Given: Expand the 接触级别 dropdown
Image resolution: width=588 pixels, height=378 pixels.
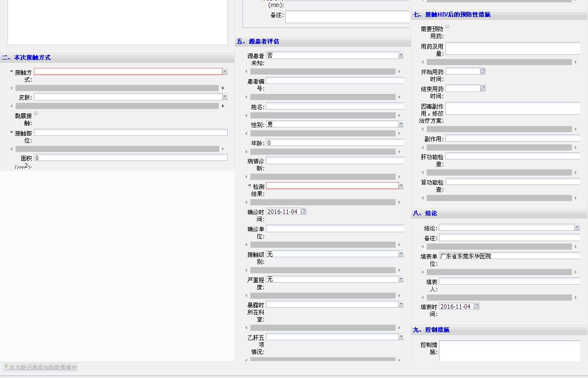Looking at the screenshot, I should (401, 254).
